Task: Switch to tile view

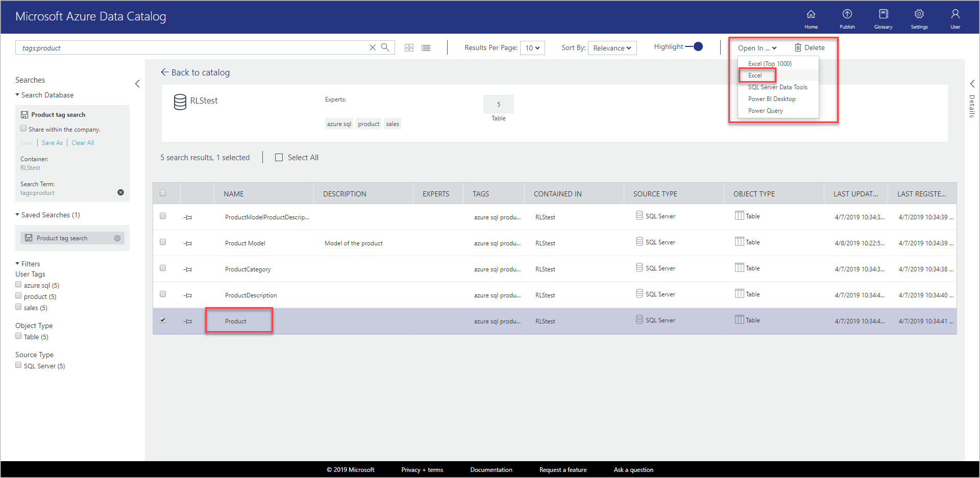Action: click(x=409, y=47)
